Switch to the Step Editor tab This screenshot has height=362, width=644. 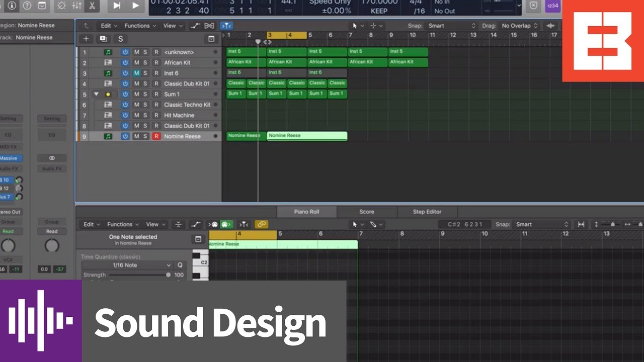pyautogui.click(x=427, y=212)
